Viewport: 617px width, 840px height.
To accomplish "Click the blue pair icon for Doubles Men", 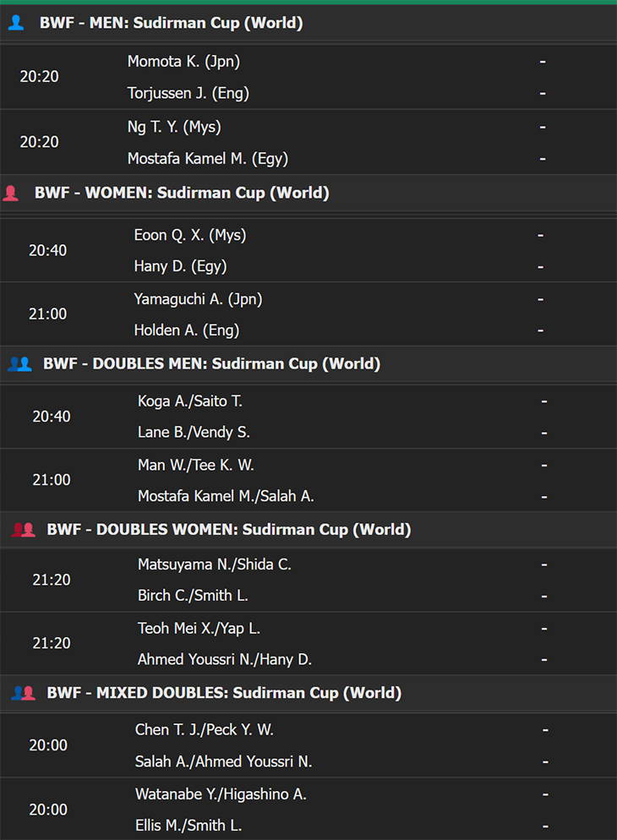I will (x=19, y=363).
